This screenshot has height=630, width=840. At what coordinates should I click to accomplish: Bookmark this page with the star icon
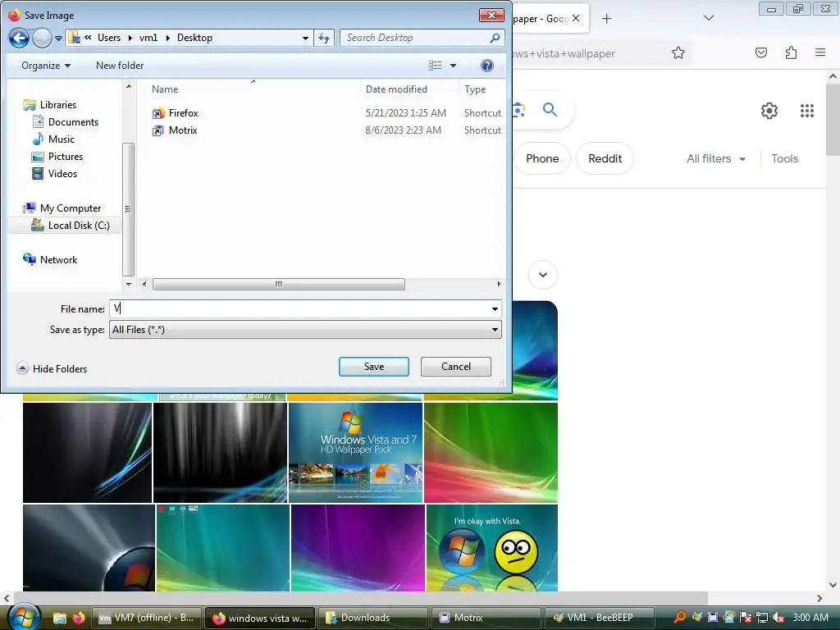point(678,52)
